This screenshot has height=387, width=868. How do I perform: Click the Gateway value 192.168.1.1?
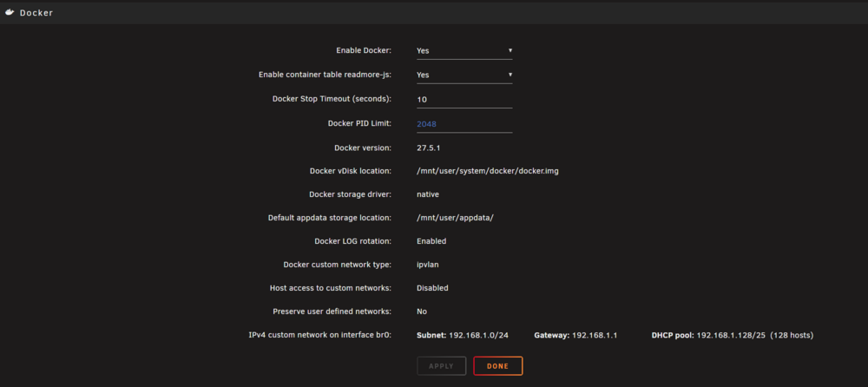click(595, 335)
